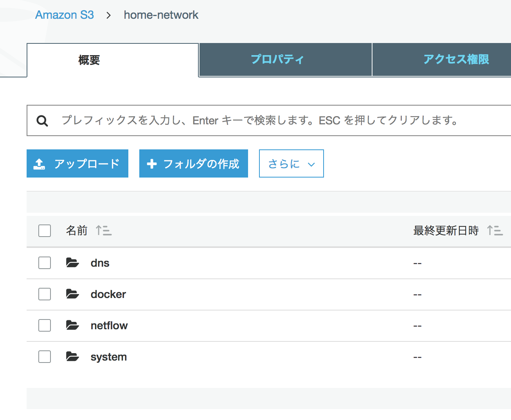This screenshot has width=511, height=420.
Task: Open the dns folder icon
Action: tap(72, 262)
